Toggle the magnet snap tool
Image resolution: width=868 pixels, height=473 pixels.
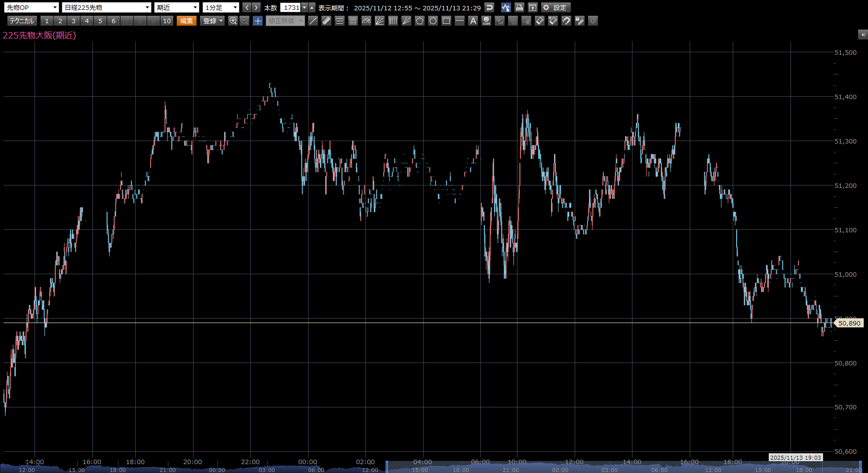pyautogui.click(x=566, y=21)
